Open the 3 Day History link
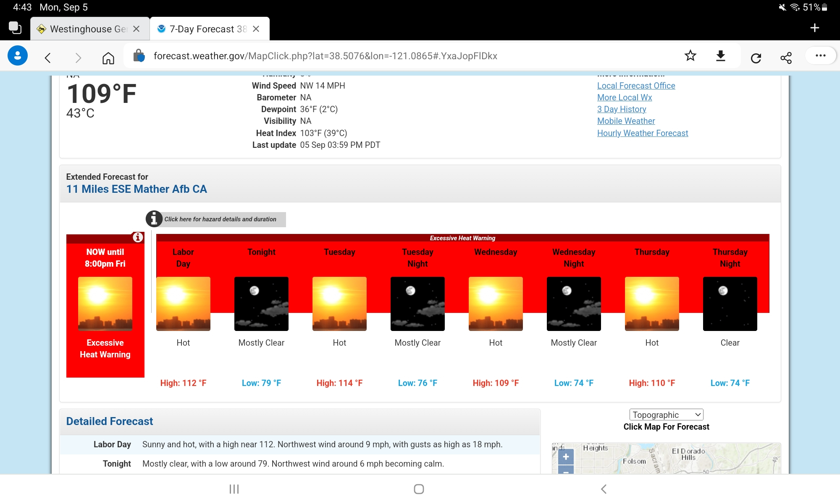 pyautogui.click(x=622, y=109)
